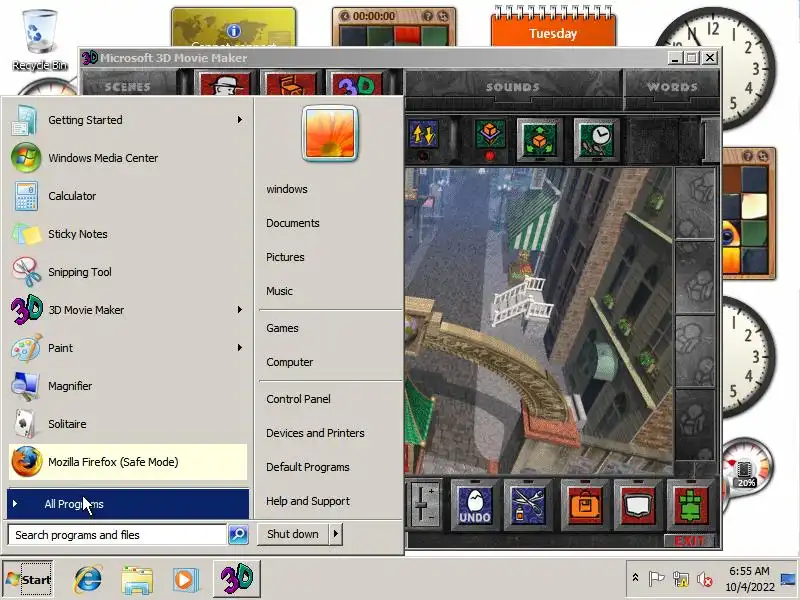Screen dimensions: 800x600
Task: Expand All Programs list
Action: click(128, 504)
